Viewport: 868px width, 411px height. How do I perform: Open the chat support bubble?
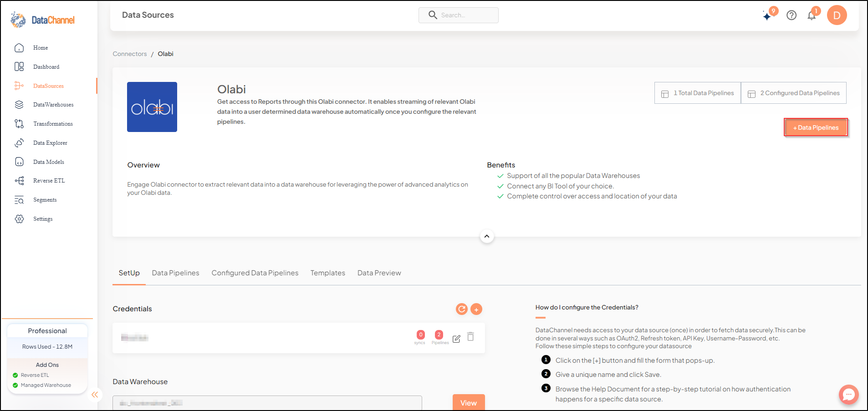coord(849,395)
